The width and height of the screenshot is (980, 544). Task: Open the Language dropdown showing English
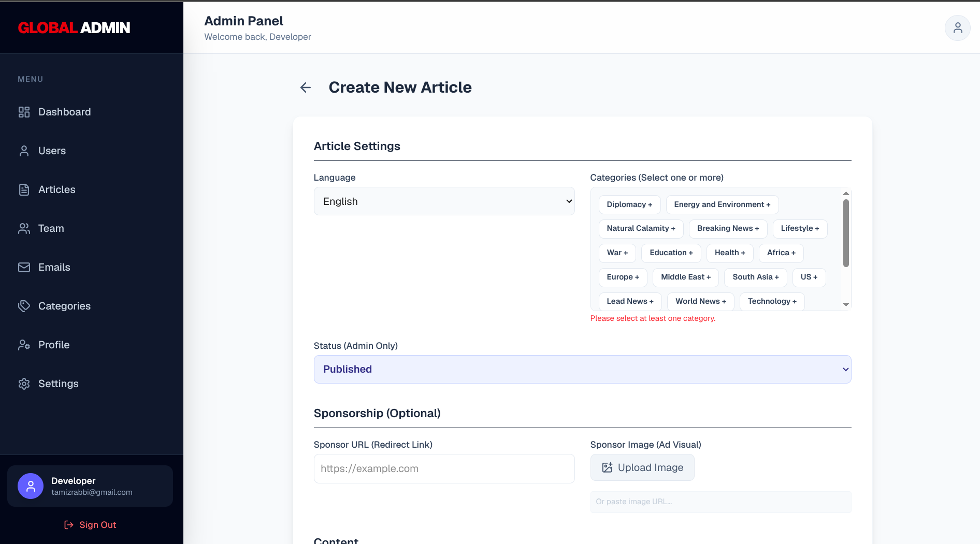pyautogui.click(x=444, y=201)
